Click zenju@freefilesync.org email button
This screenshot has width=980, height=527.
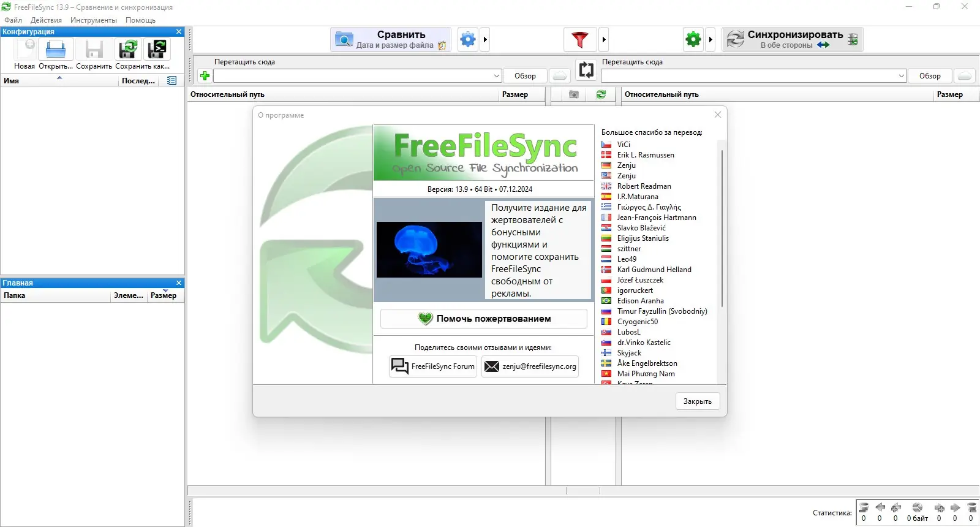pyautogui.click(x=530, y=366)
